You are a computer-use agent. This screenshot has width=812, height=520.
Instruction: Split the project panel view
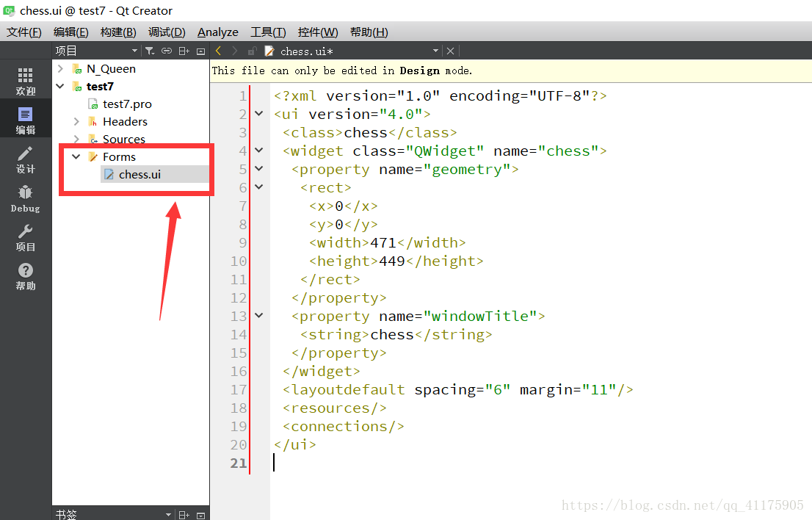click(x=184, y=51)
